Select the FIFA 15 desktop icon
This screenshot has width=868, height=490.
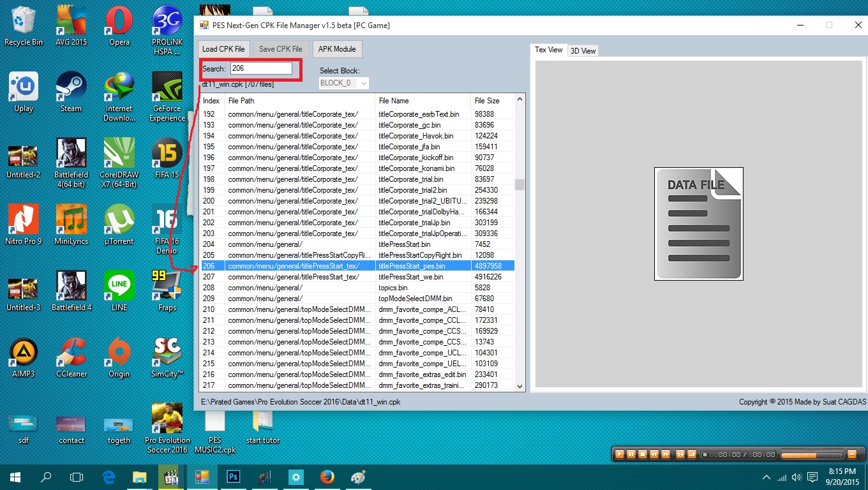click(167, 158)
